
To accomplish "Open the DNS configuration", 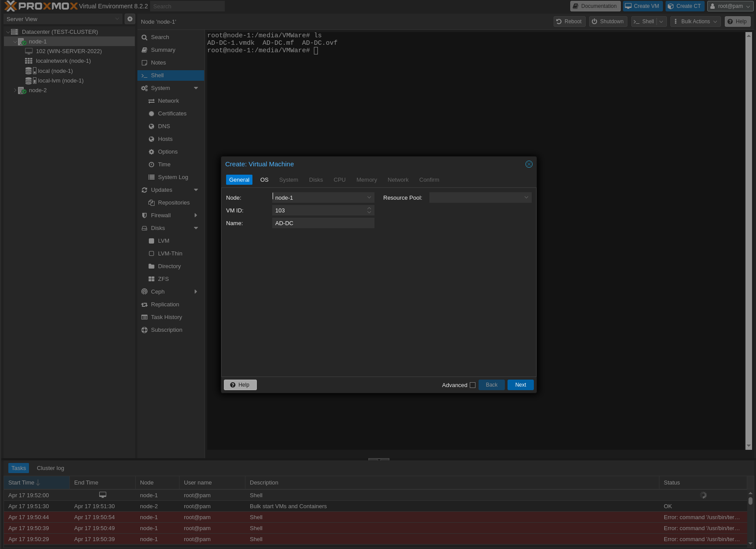I will point(164,126).
